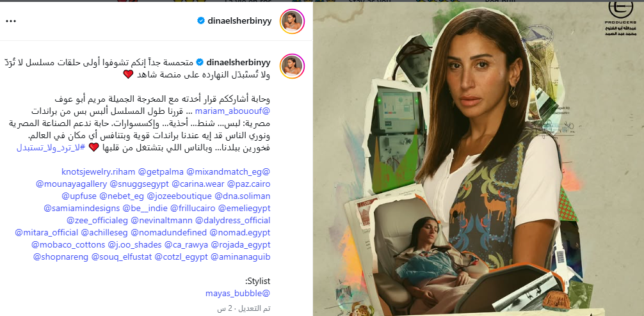Click the verified badge beside header username
Image resolution: width=644 pixels, height=316 pixels.
coord(201,20)
